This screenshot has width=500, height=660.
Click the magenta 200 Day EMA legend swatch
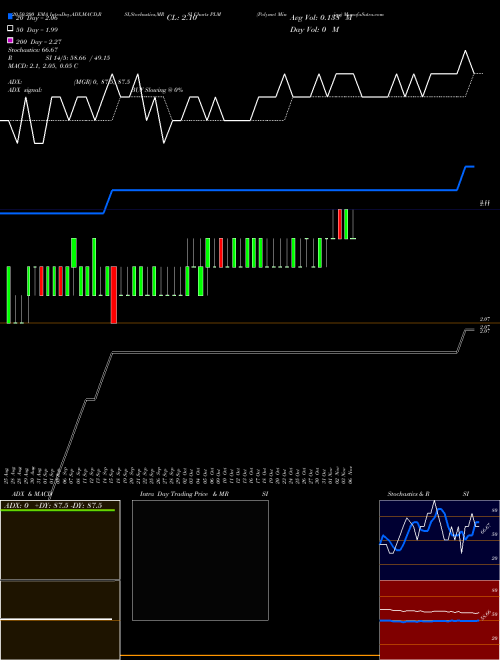coord(10,40)
